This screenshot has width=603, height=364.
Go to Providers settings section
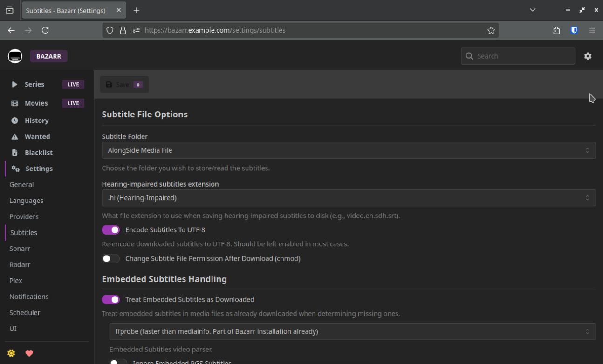tap(24, 216)
